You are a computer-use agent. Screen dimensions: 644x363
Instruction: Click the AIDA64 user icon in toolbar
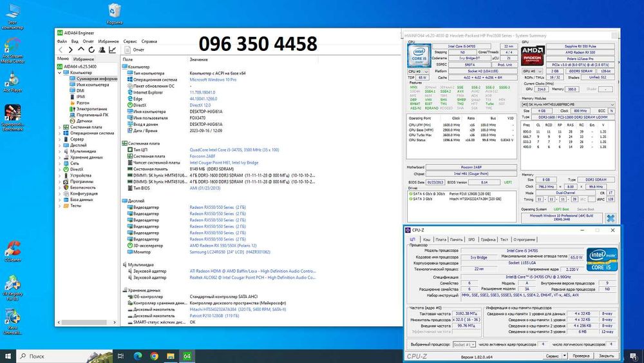click(102, 50)
